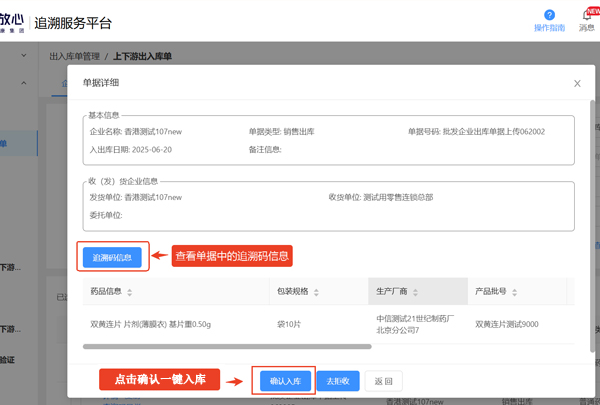Viewport: 600px width, 405px height.
Task: Click 出入库单管理 breadcrumb
Action: (75, 57)
